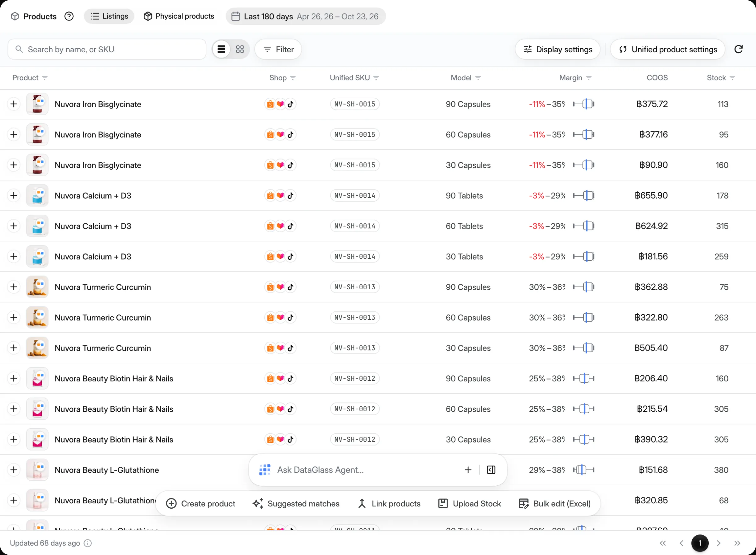
Task: Switch to grid view layout
Action: point(240,49)
